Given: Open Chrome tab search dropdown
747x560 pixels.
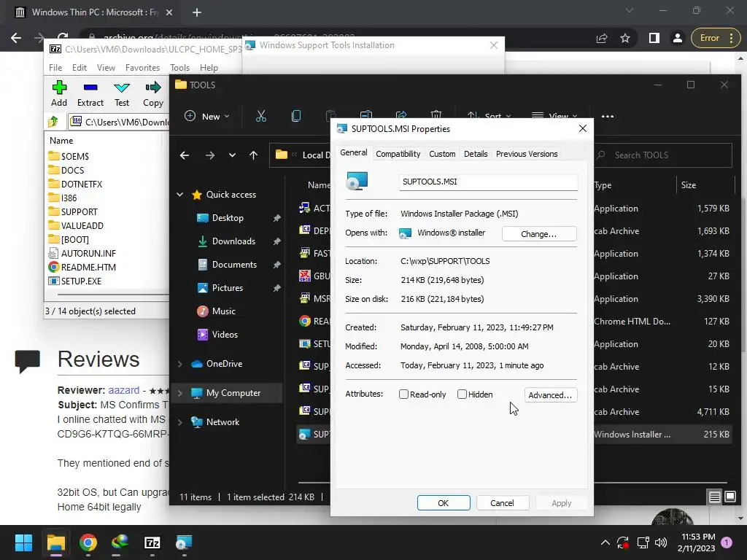Looking at the screenshot, I should (x=630, y=10).
